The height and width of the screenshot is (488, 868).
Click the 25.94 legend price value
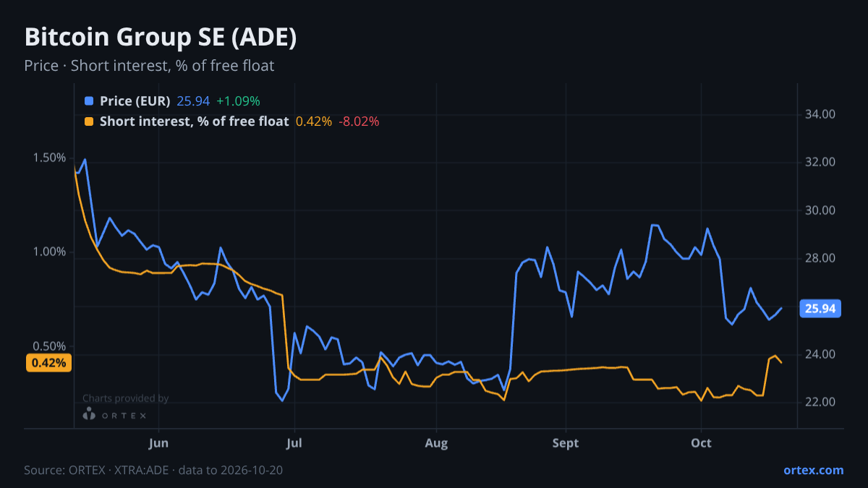coord(193,101)
